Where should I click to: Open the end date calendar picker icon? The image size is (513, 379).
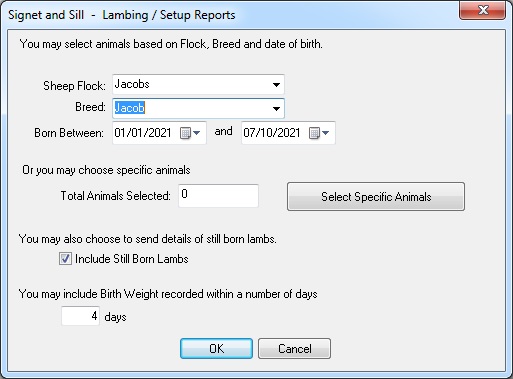(x=314, y=133)
